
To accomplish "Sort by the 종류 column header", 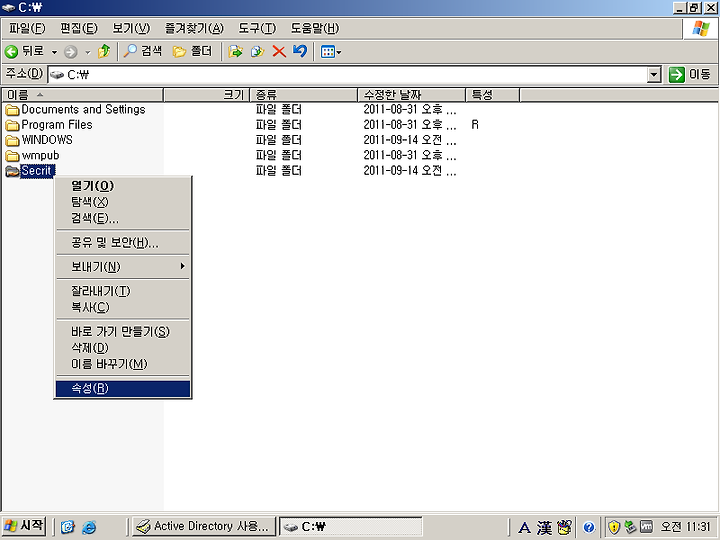I will point(304,95).
